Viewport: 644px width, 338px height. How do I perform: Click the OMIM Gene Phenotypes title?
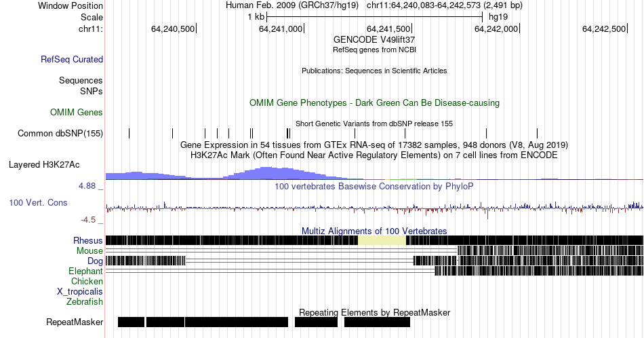[x=374, y=102]
